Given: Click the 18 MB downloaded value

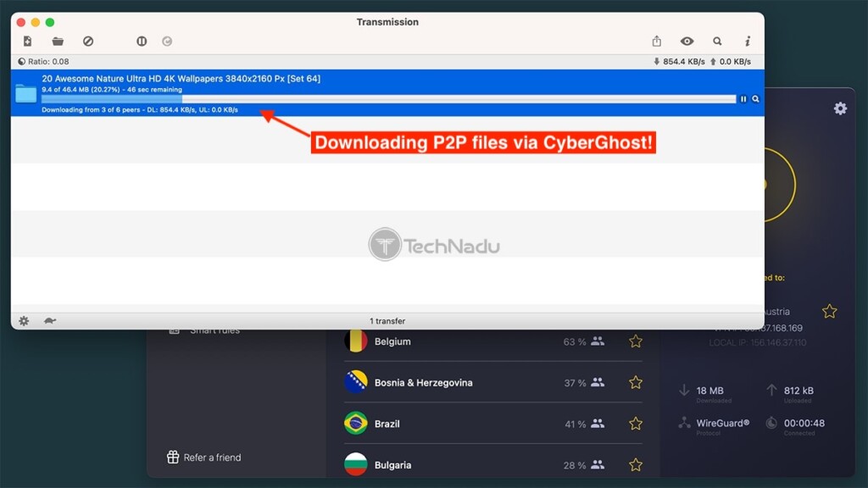Looking at the screenshot, I should [x=709, y=391].
